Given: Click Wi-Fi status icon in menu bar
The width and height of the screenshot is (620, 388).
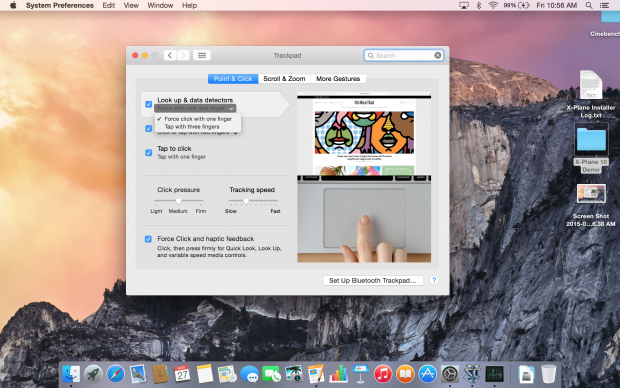Looking at the screenshot, I should click(x=493, y=6).
